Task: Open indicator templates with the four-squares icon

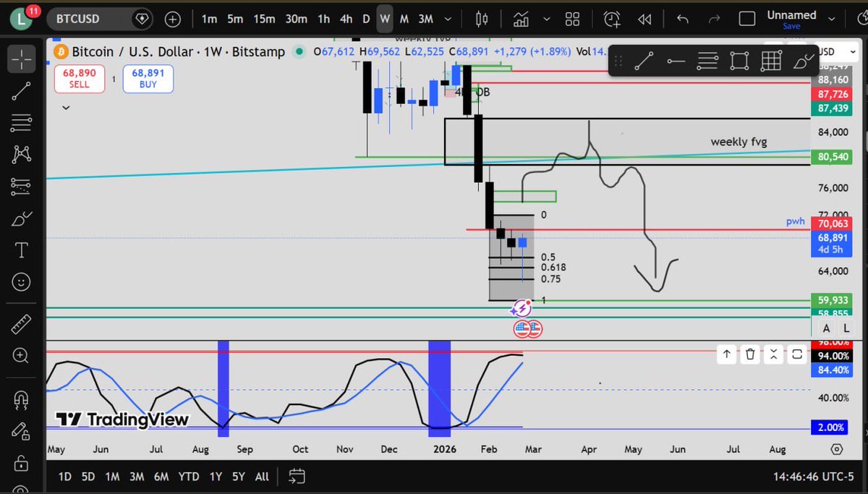Action: [573, 19]
